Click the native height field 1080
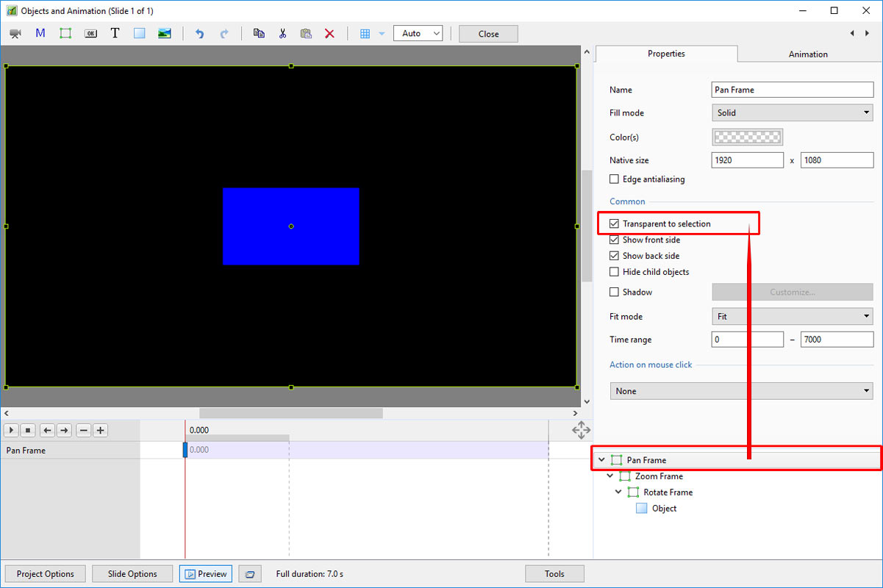 837,160
